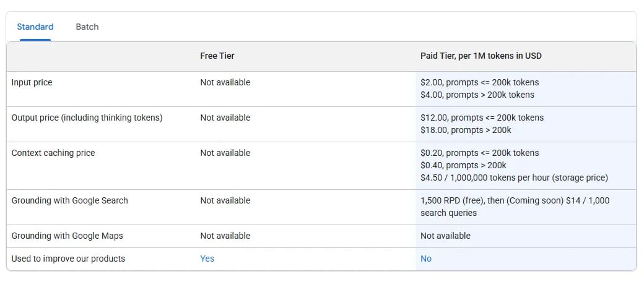The height and width of the screenshot is (287, 644).
Task: Click the Free Tier column header
Action: point(217,56)
